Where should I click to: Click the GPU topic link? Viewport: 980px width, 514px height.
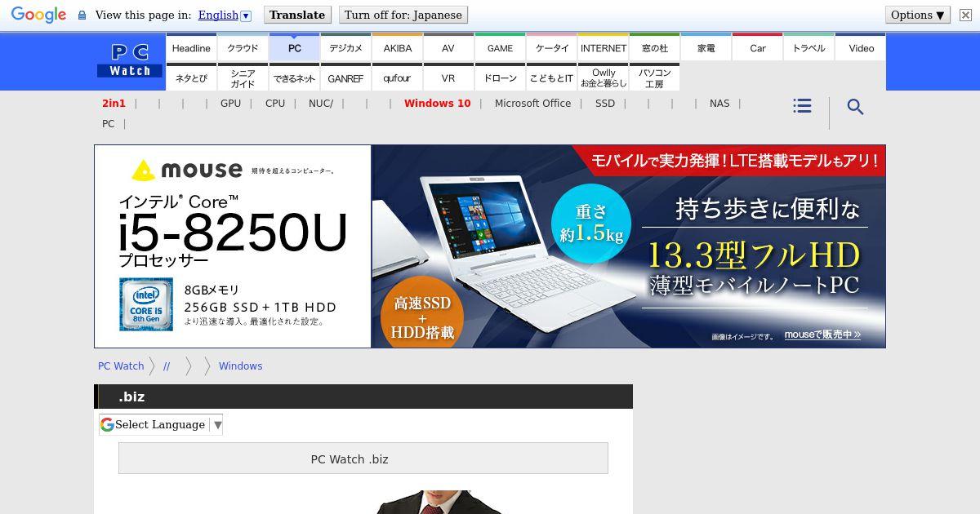pyautogui.click(x=230, y=104)
